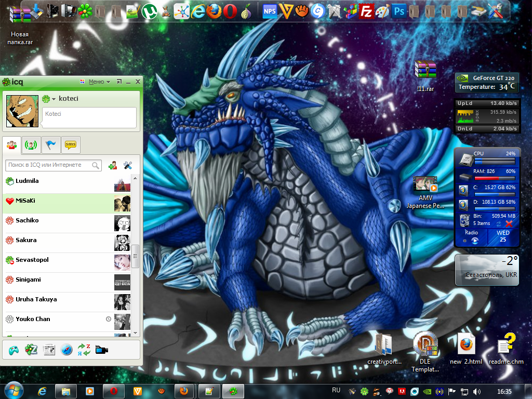532x399 pixels.
Task: Click taskbar clock 16:35
Action: pos(504,392)
